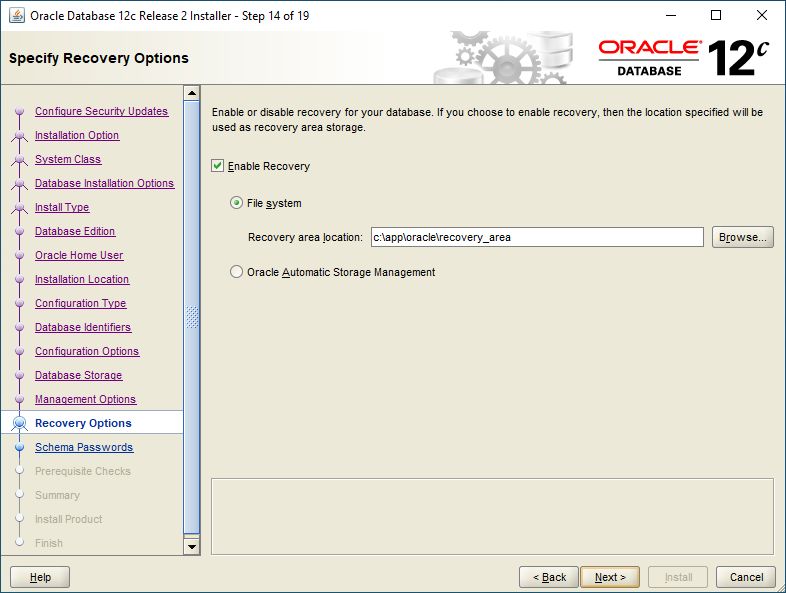Advance to the Schema Passwords step
The height and width of the screenshot is (593, 786).
pos(84,447)
